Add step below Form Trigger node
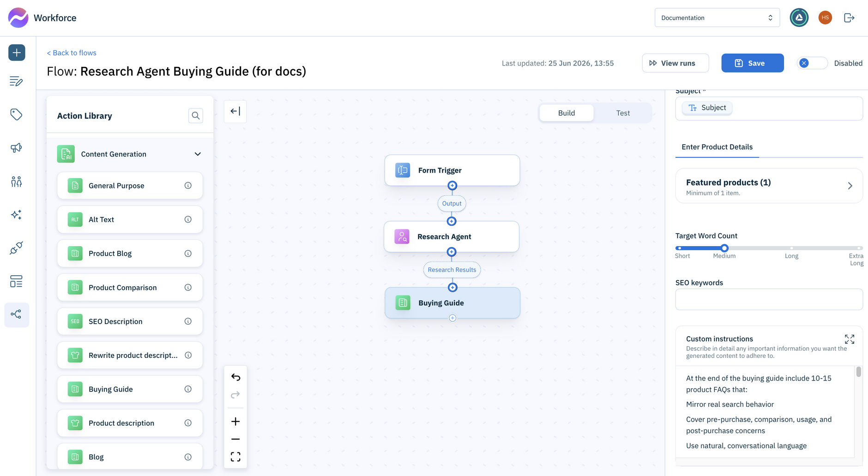 click(x=452, y=186)
